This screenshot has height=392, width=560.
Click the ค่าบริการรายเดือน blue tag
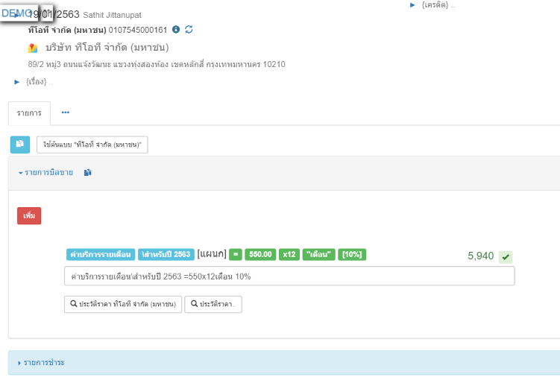[x=99, y=254]
